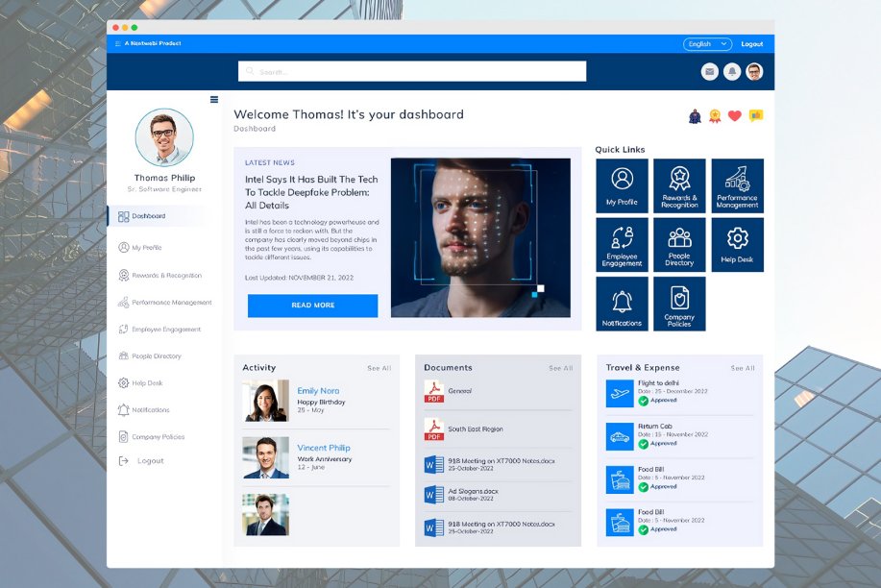The width and height of the screenshot is (881, 588).
Task: Go to People Directory in sidebar
Action: [156, 356]
